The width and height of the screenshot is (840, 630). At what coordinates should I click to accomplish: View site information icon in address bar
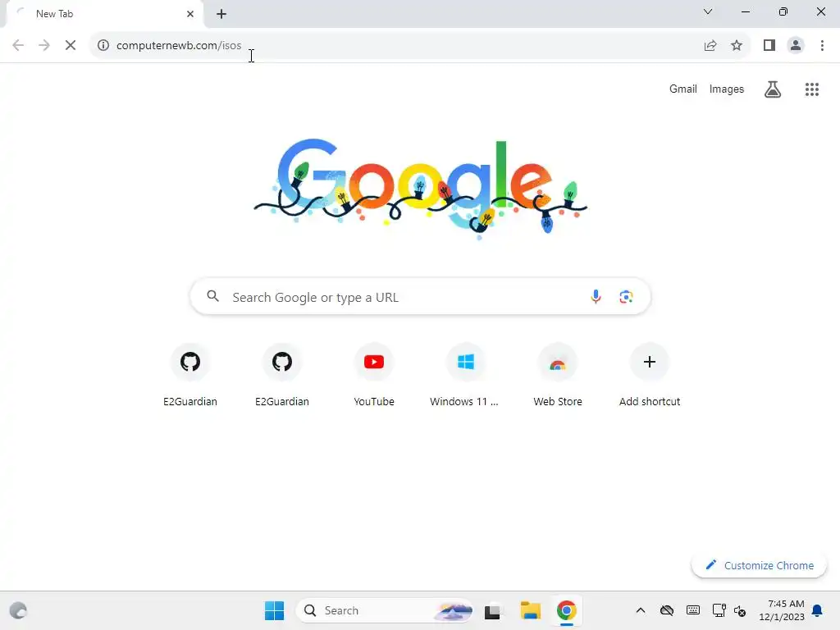(103, 46)
